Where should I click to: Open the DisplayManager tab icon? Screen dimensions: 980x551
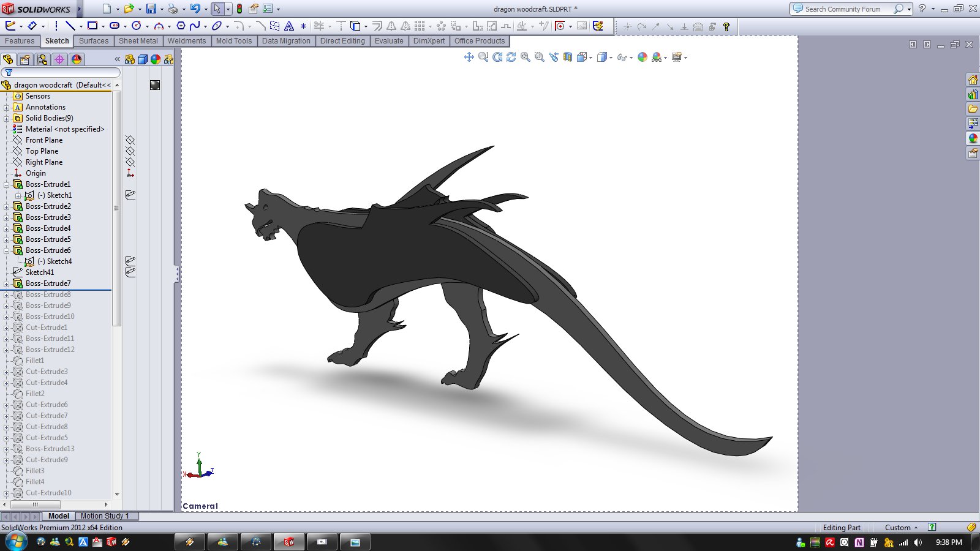[x=77, y=59]
